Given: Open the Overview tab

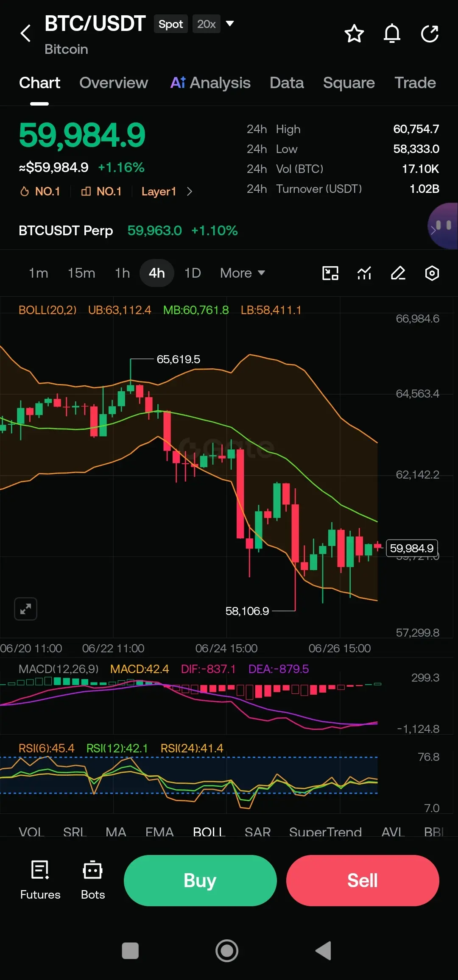Looking at the screenshot, I should 114,83.
